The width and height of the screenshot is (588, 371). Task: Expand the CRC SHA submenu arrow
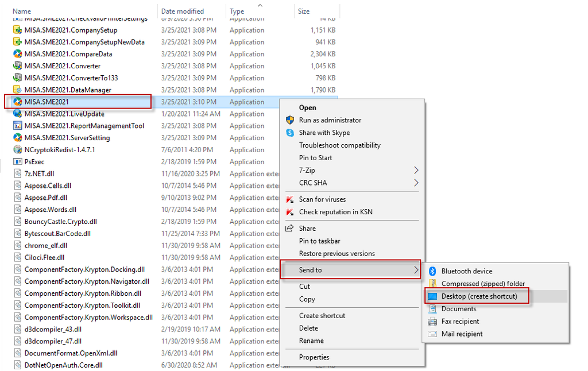coord(416,183)
